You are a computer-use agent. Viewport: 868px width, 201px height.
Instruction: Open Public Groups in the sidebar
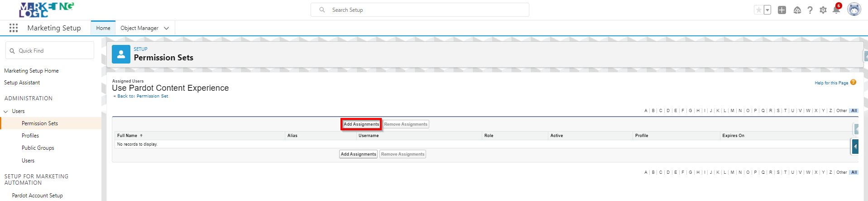tap(38, 148)
